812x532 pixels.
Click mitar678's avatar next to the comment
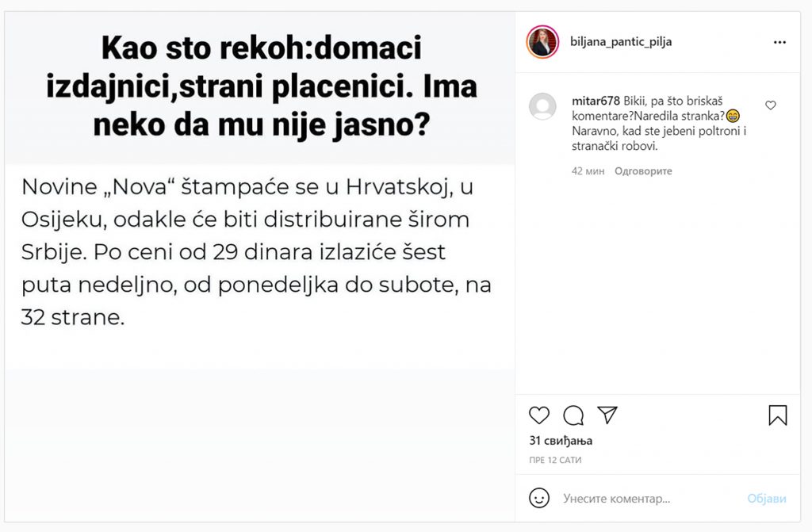tap(544, 105)
